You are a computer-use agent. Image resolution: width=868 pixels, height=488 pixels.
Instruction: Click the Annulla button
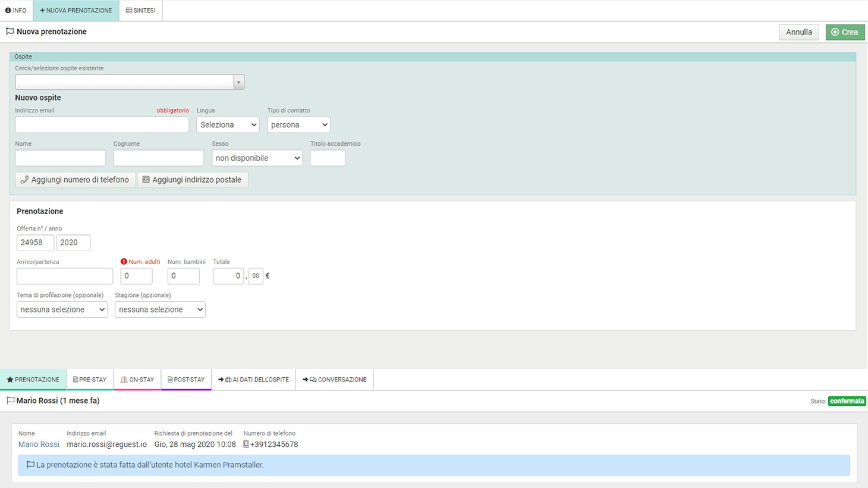pos(798,32)
